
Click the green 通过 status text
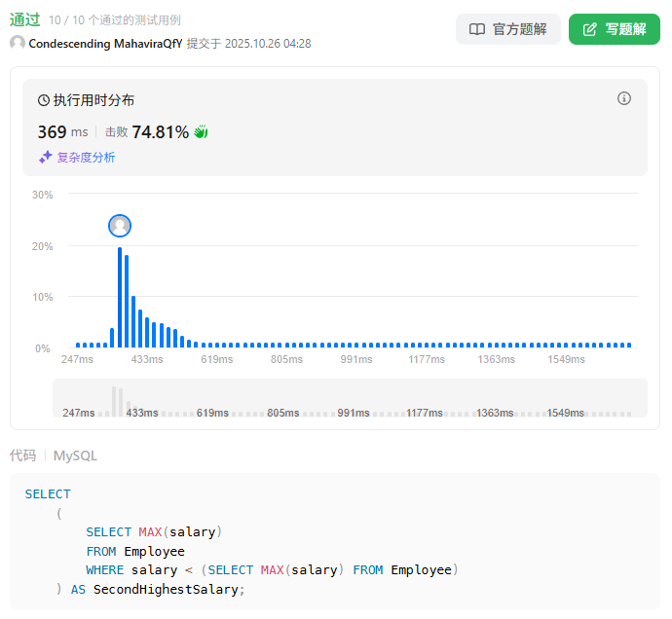coord(24,19)
